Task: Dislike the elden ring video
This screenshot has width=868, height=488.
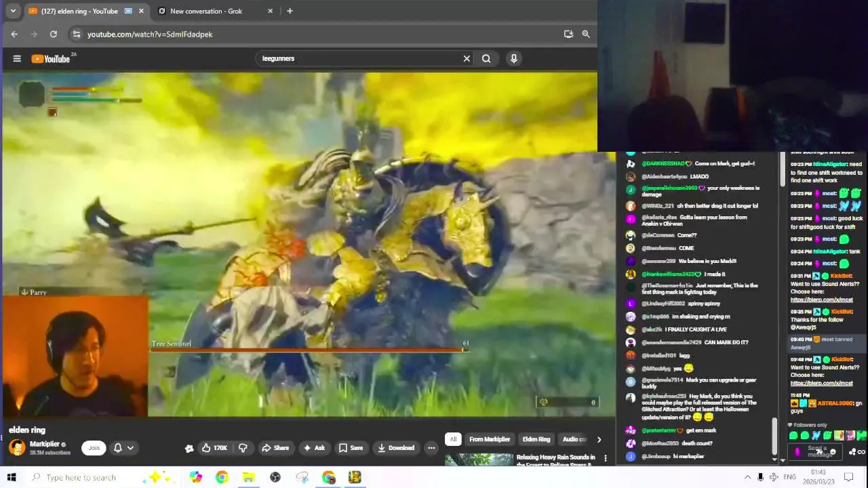Action: click(x=243, y=447)
